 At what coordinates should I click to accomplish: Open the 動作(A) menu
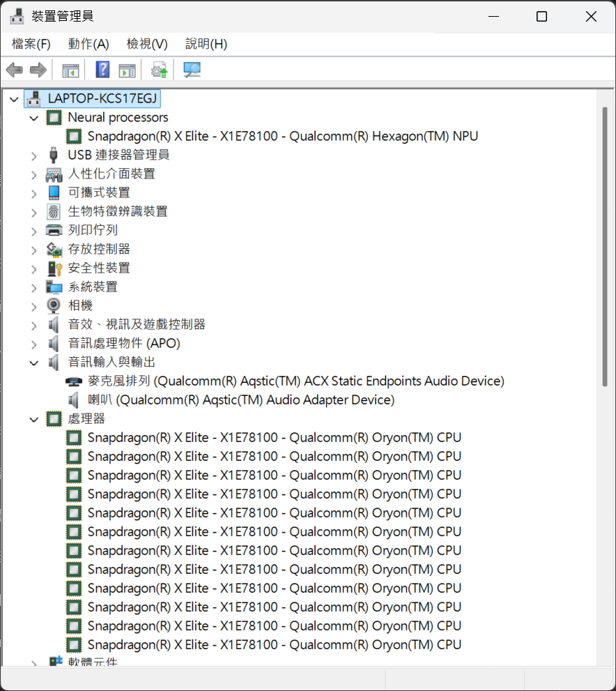click(88, 44)
